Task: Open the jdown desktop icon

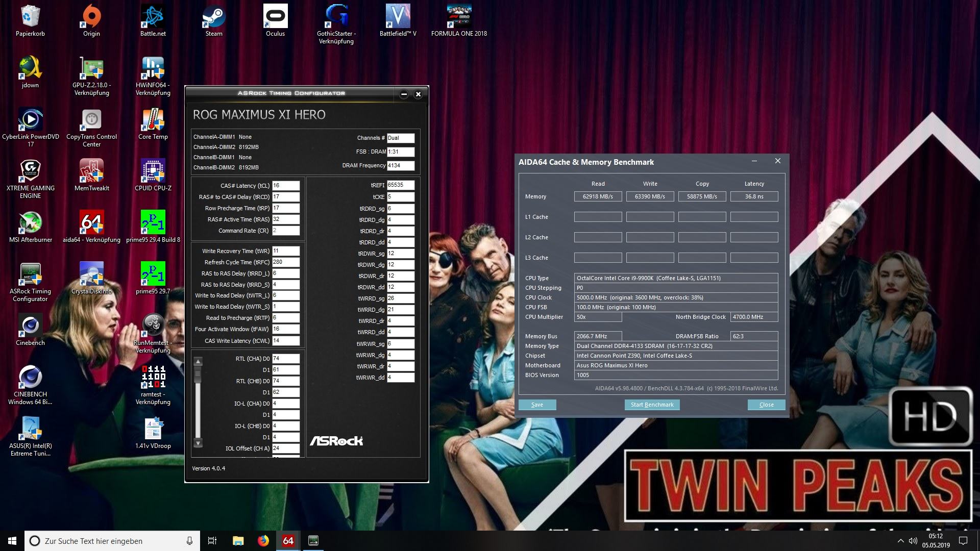Action: coord(30,72)
